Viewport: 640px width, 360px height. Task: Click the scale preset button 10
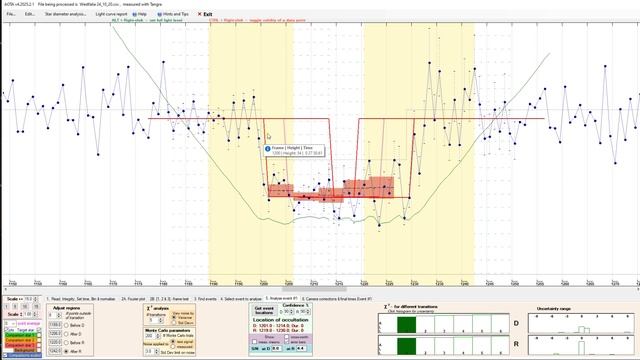(x=25, y=307)
